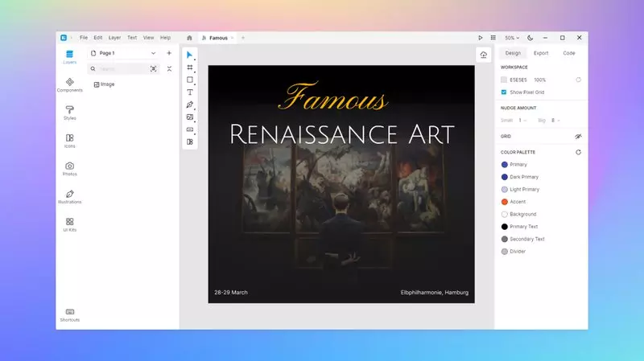Open the View menu
This screenshot has width=644, height=361.
[x=148, y=38]
